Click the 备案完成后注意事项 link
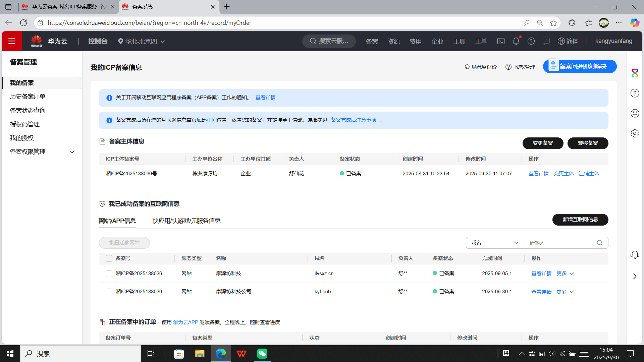Screen dimensions: 644x362 click(x=354, y=120)
